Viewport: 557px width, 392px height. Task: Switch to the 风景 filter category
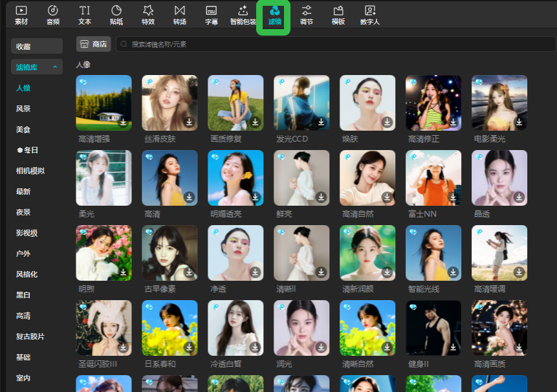23,109
